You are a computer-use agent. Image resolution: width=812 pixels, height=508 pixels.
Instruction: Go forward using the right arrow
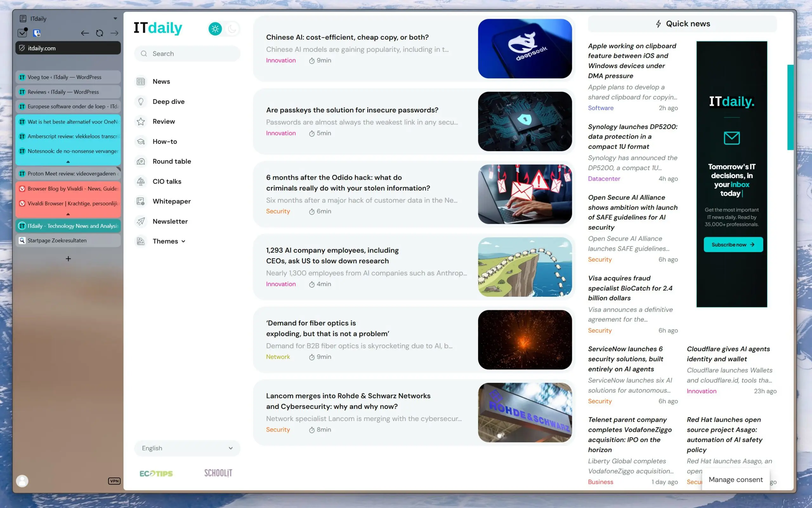[115, 33]
